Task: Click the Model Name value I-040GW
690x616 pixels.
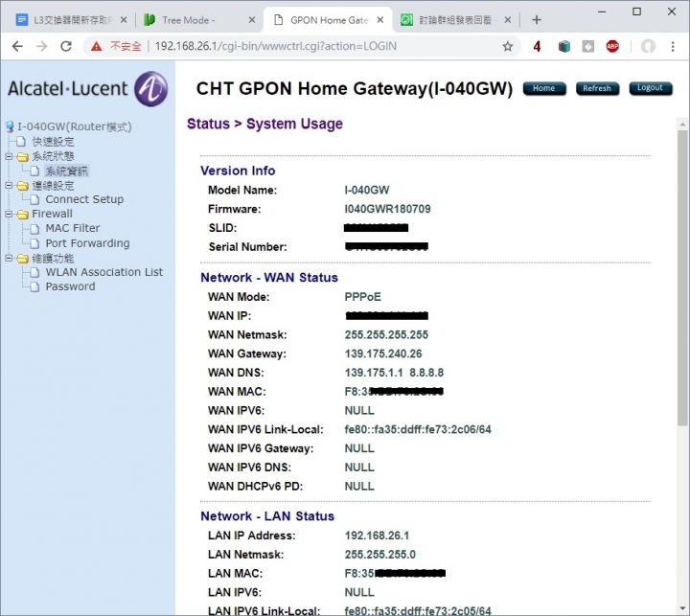Action: pos(366,190)
